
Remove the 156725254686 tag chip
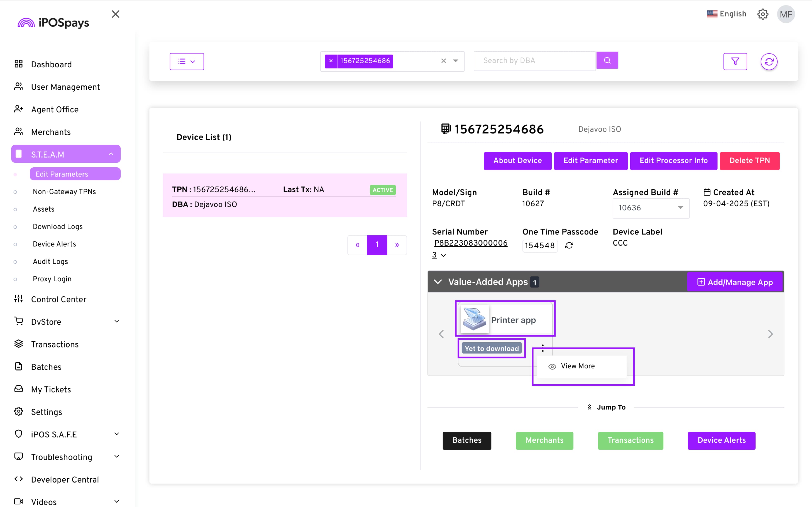click(x=331, y=61)
